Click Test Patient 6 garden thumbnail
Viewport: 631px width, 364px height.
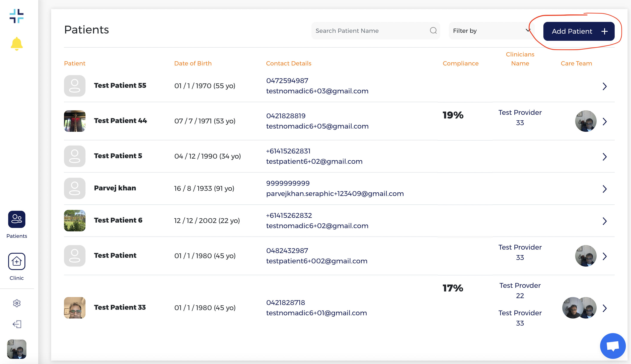coord(75,220)
